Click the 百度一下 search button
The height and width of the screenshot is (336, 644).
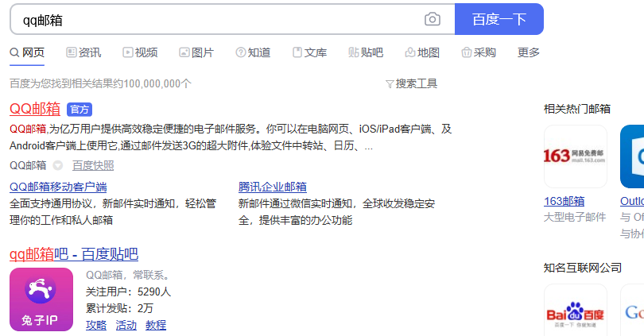coord(499,19)
